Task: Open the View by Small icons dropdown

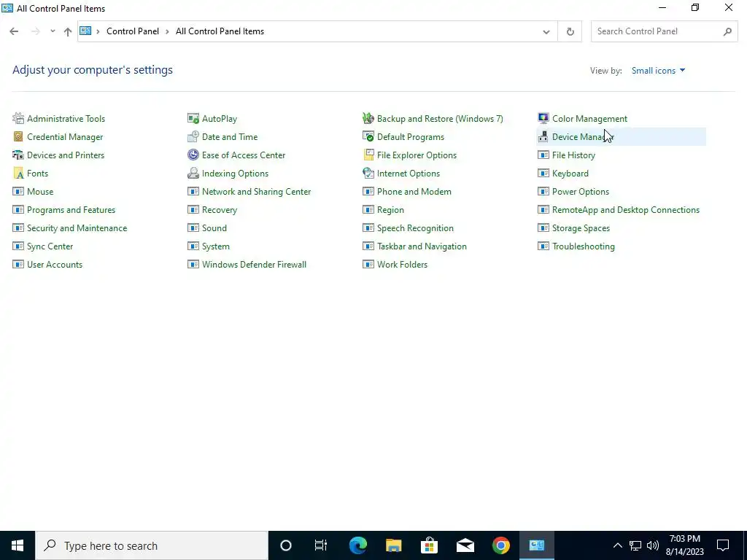Action: pos(659,71)
